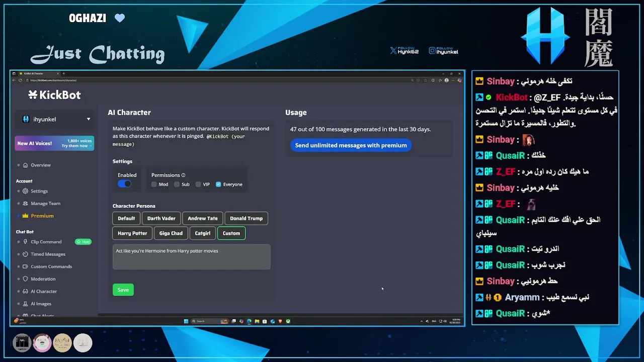Click the browser back arrow

14,80
